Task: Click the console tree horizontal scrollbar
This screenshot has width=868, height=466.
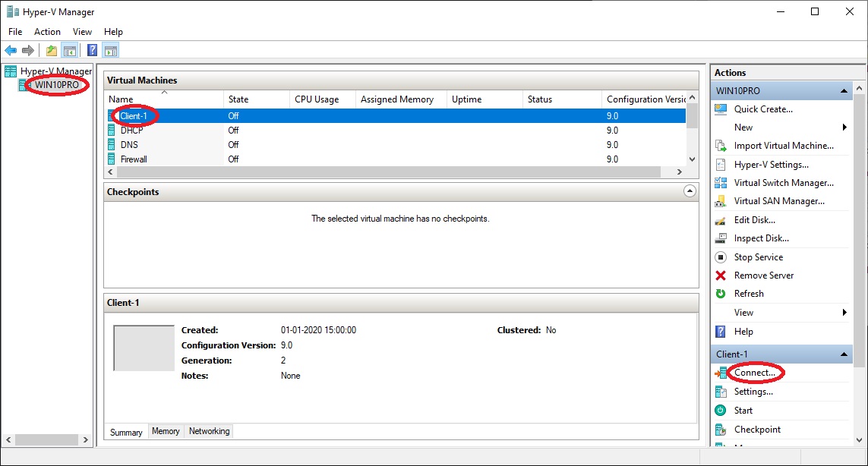Action: pos(46,440)
